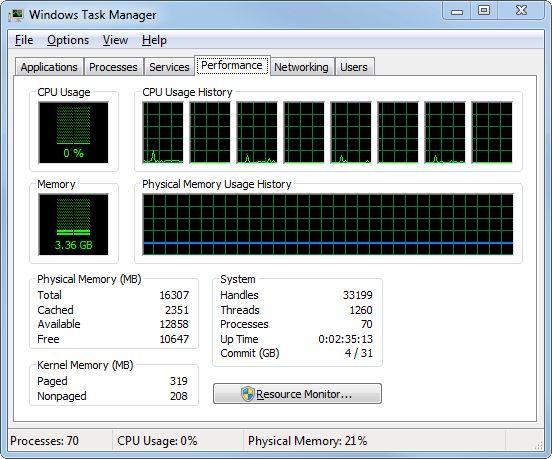Click the shield icon on Resource Monitor button

click(247, 394)
